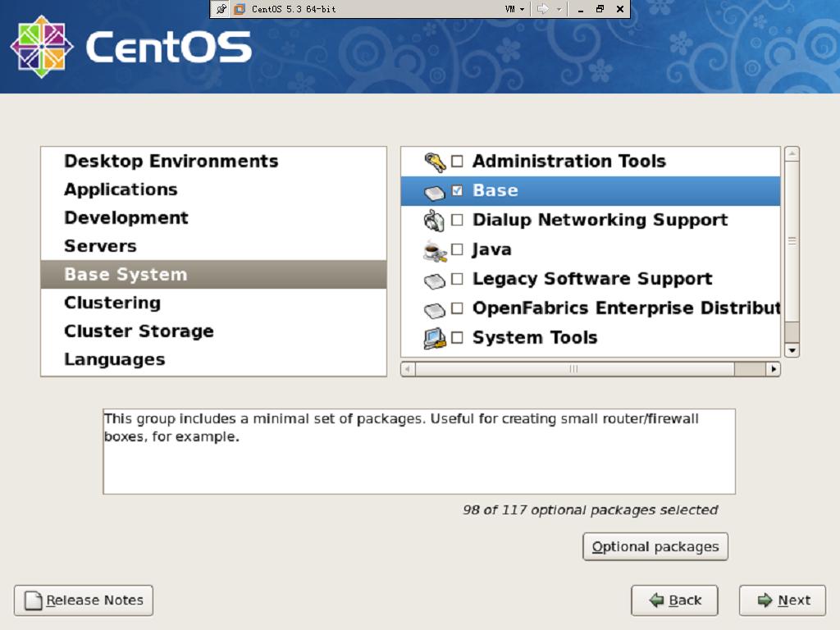
Task: Select the Legacy Software Support label
Action: (592, 279)
